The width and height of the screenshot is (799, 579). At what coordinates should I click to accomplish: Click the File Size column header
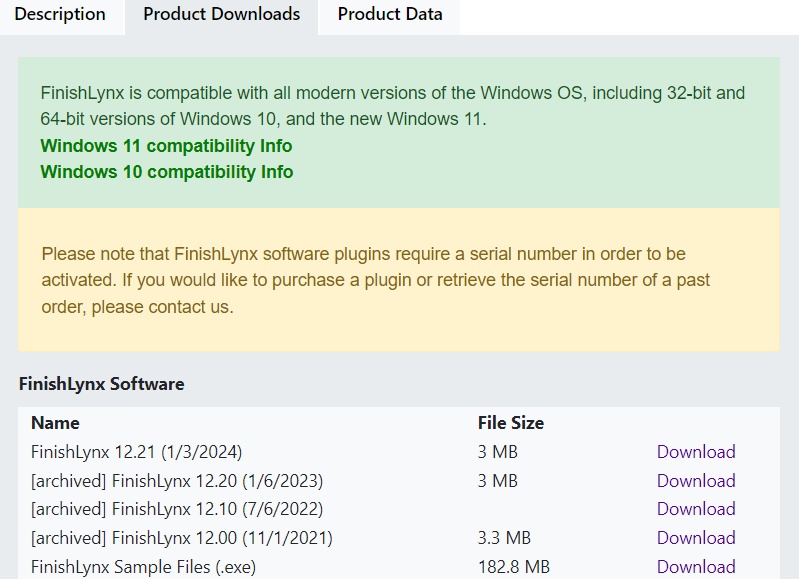510,423
